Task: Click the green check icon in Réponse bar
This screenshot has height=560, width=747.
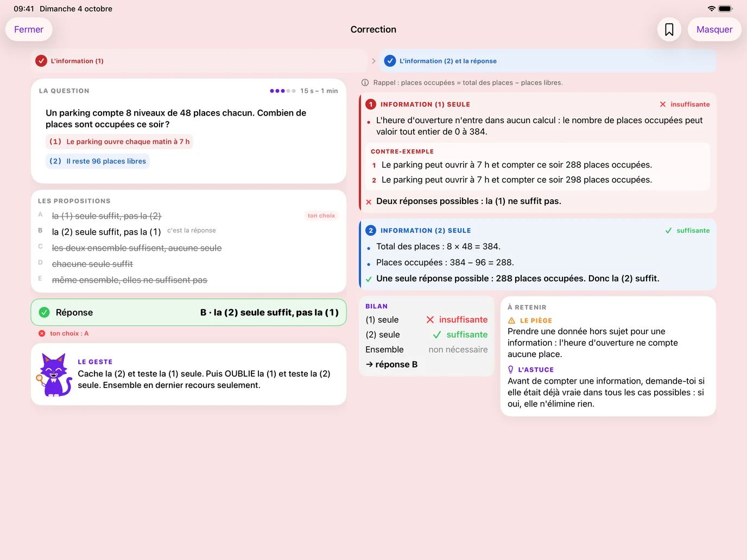Action: (45, 312)
